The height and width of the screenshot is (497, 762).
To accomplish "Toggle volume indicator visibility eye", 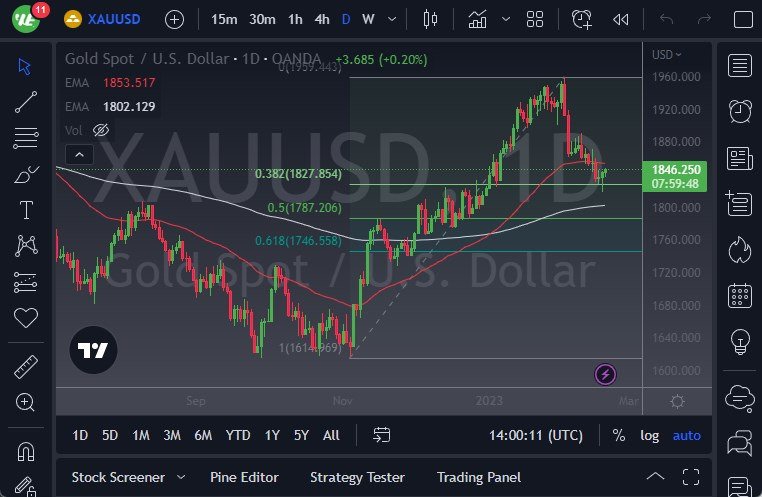I will pyautogui.click(x=100, y=130).
